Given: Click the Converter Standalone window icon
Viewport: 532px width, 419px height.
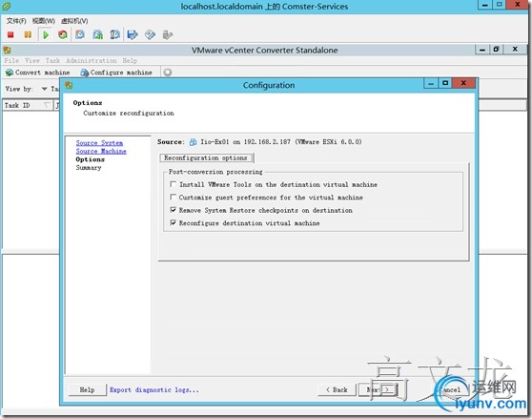Looking at the screenshot, I should click(x=7, y=51).
